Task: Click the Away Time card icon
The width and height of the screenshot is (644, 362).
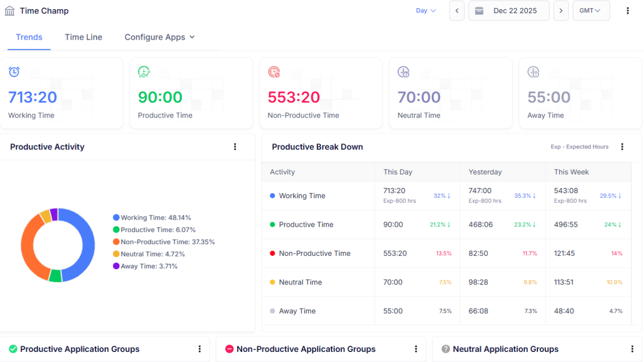Action: click(533, 72)
